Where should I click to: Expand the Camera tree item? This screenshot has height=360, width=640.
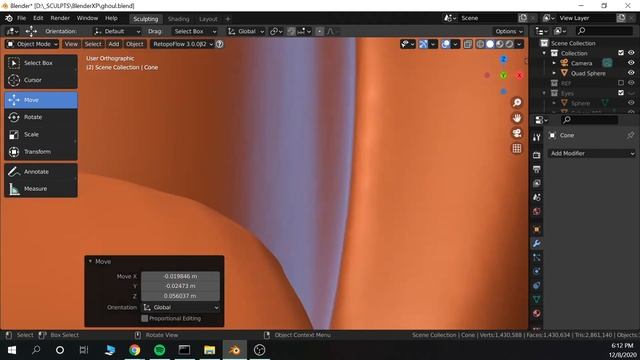click(x=554, y=63)
